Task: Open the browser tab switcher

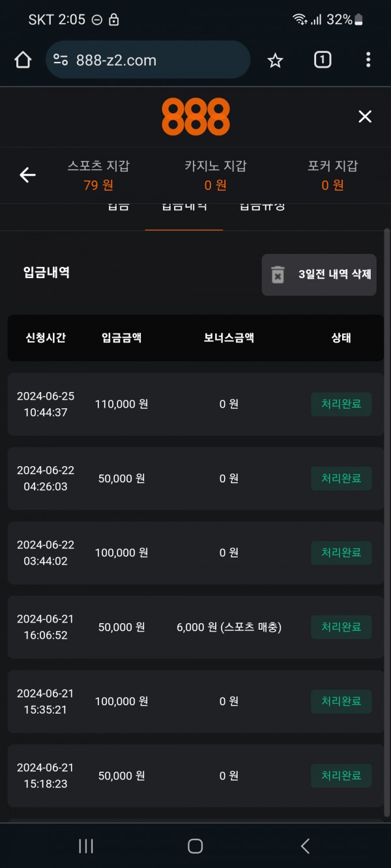Action: [x=323, y=61]
